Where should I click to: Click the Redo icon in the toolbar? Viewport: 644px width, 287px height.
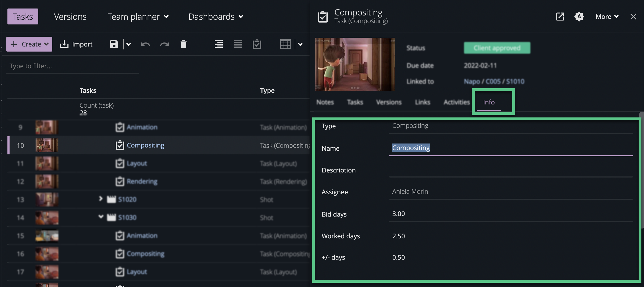164,44
